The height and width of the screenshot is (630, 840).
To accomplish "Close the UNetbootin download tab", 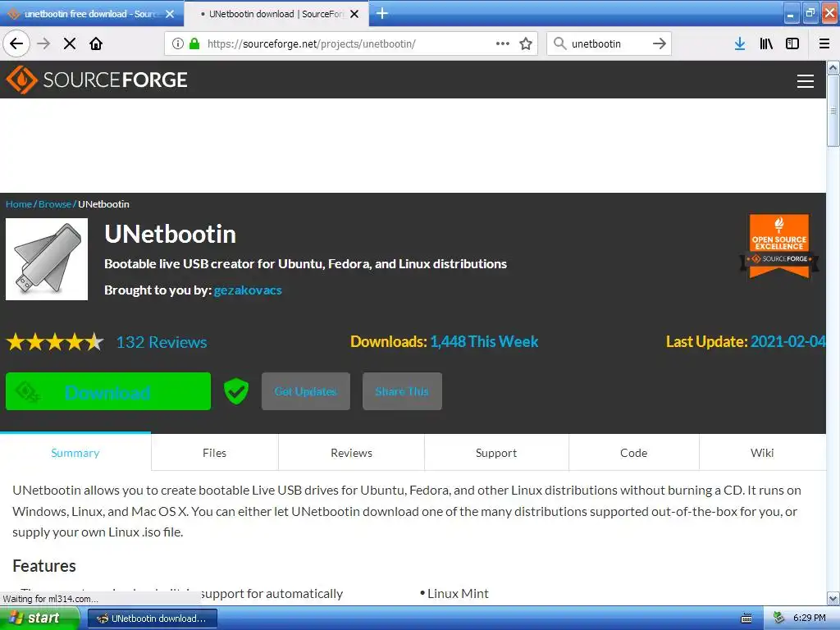I will click(x=354, y=14).
